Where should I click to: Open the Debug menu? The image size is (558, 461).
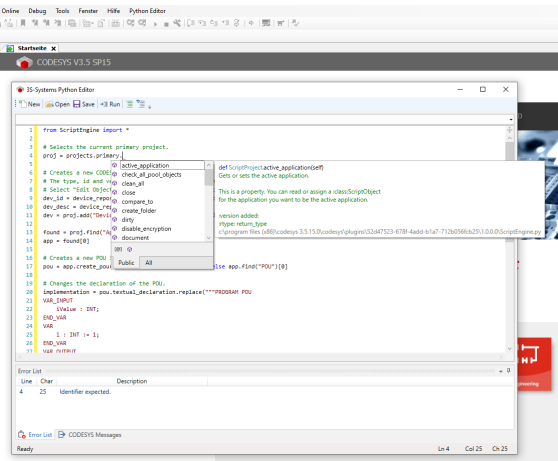coord(37,11)
